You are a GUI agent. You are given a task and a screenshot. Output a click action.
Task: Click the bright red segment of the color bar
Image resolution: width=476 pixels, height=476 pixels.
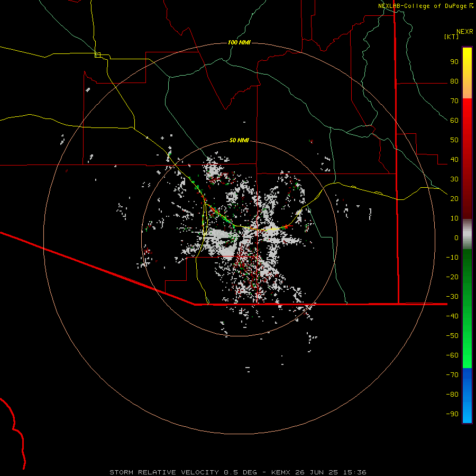[467, 111]
